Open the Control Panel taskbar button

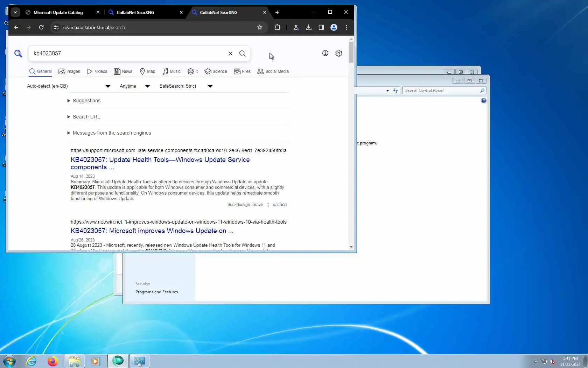pyautogui.click(x=140, y=361)
